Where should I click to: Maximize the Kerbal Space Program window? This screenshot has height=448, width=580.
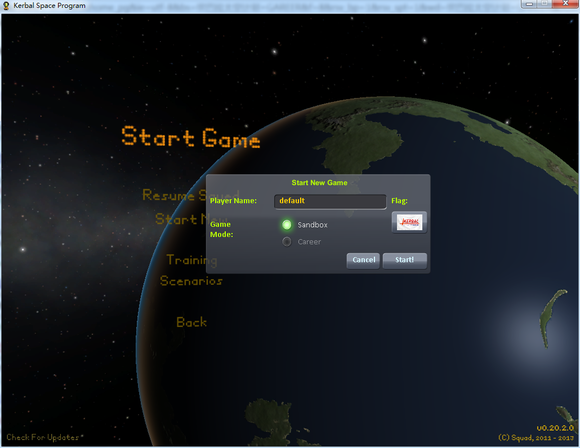pos(545,4)
